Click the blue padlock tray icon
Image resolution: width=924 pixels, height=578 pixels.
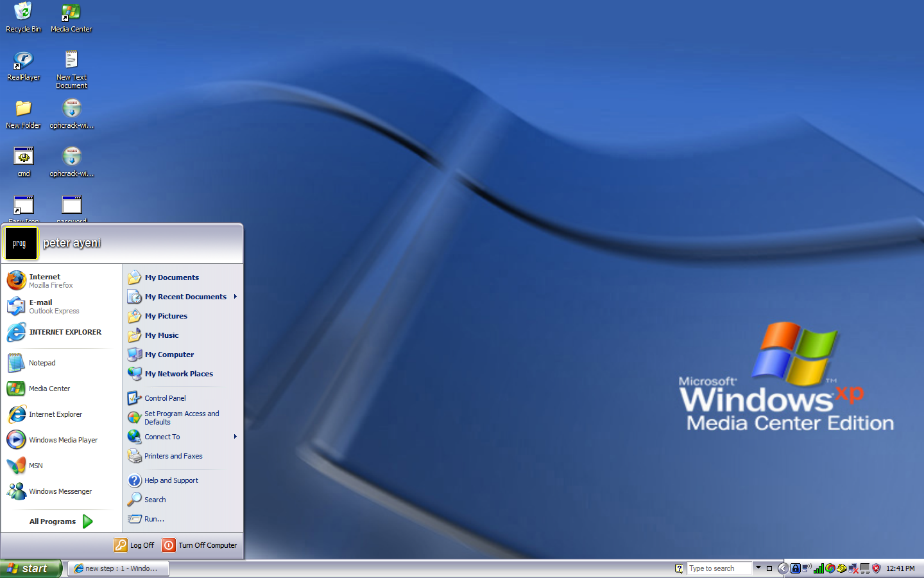tap(796, 568)
